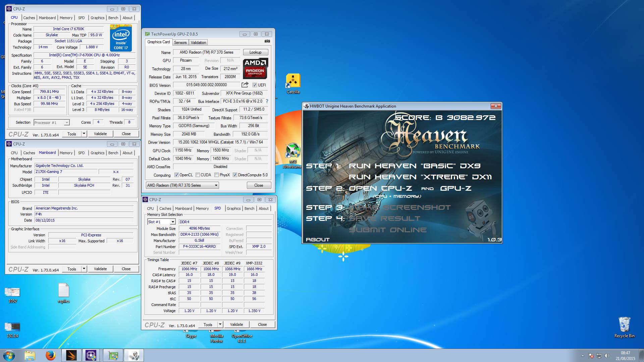Click Open CPU-Z in Heaven step 2
The width and height of the screenshot is (644, 362).
[380, 188]
